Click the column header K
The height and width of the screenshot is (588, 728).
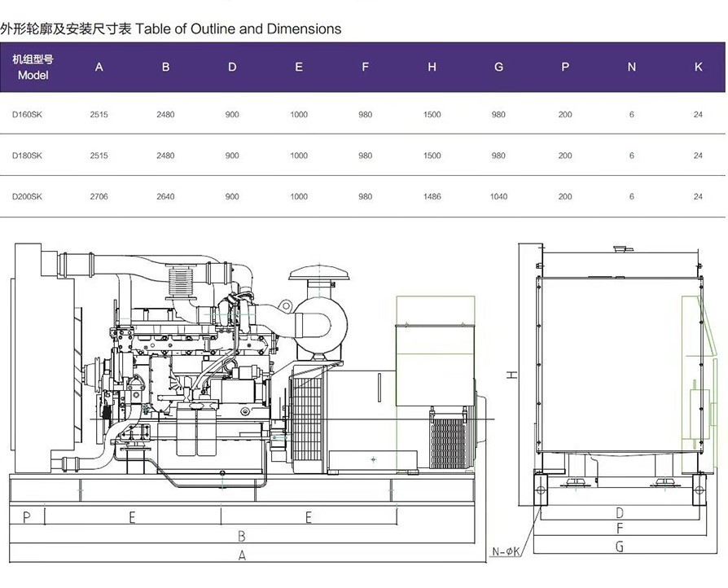pyautogui.click(x=697, y=68)
